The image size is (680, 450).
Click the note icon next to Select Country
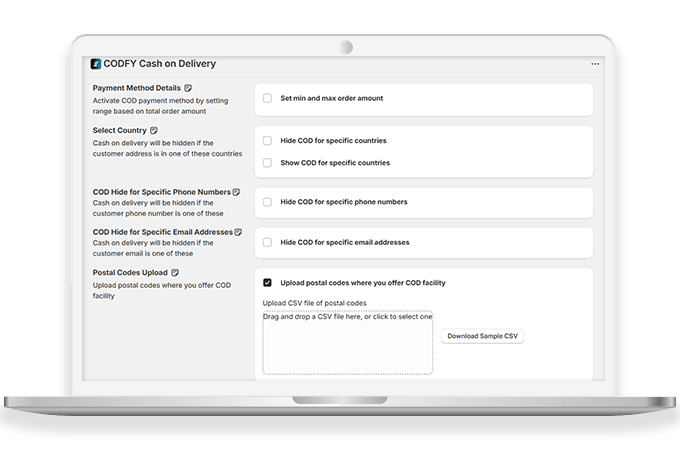(x=154, y=130)
